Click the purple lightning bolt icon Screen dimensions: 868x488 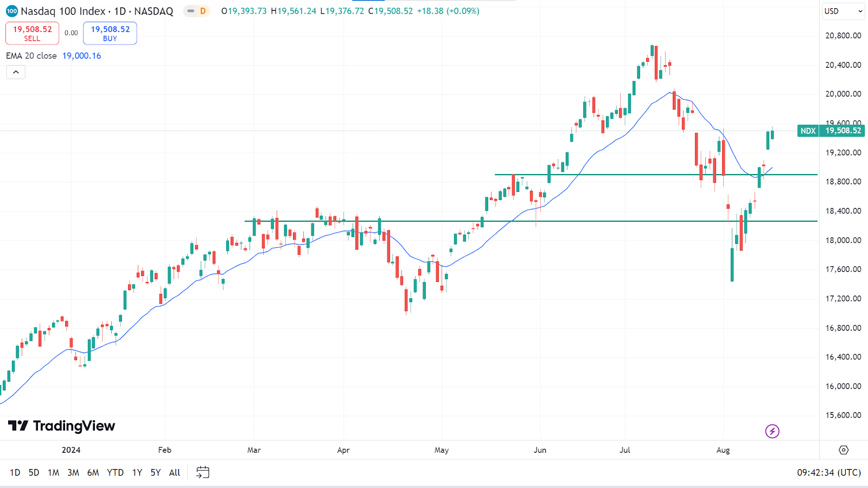pyautogui.click(x=772, y=432)
